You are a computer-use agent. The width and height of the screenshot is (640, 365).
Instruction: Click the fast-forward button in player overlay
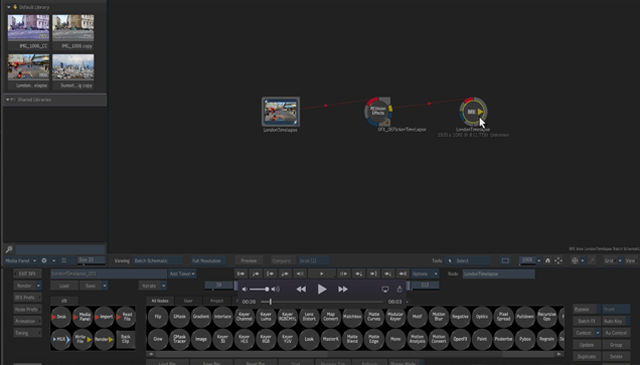(x=343, y=289)
